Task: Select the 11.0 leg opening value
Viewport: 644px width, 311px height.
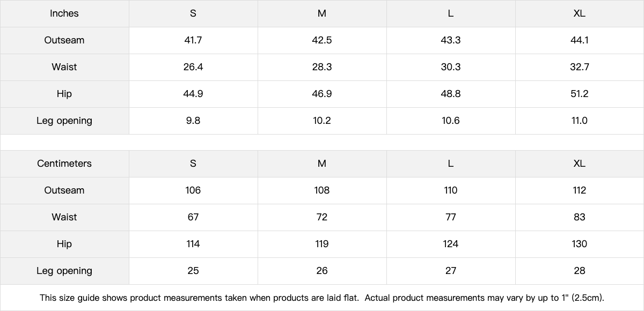Action: [579, 121]
